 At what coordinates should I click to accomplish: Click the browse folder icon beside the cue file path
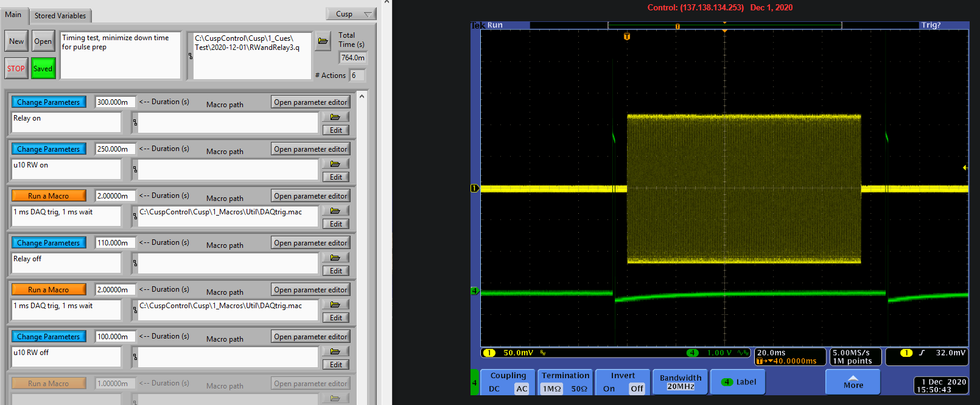pyautogui.click(x=323, y=41)
